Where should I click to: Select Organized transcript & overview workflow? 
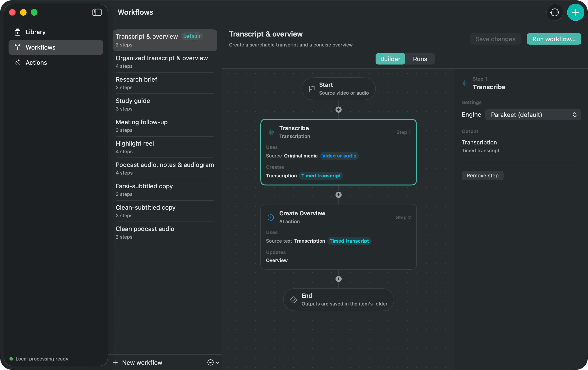coord(165,62)
